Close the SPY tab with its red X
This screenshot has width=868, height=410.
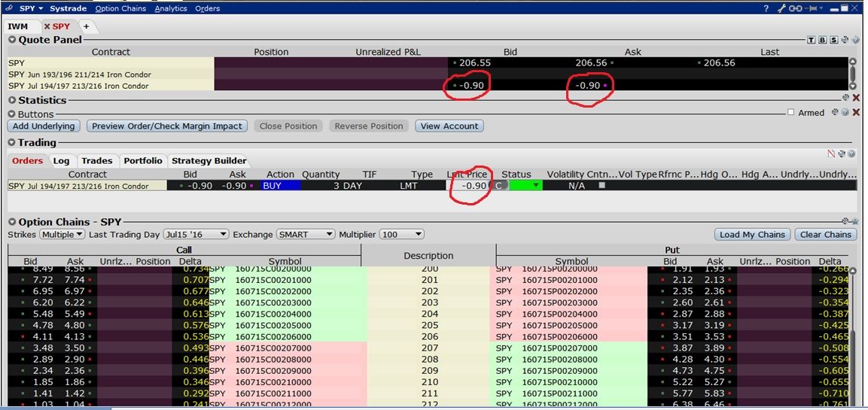click(x=47, y=26)
